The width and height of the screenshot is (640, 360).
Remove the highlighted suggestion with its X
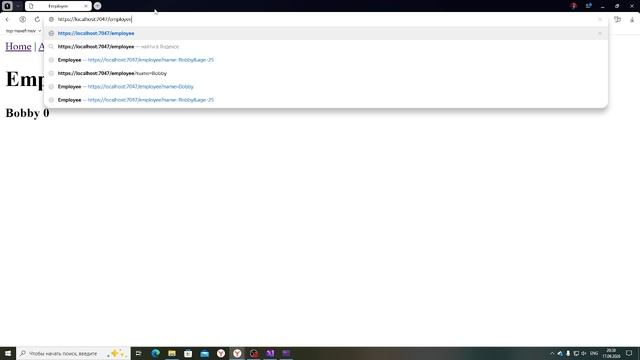(600, 33)
